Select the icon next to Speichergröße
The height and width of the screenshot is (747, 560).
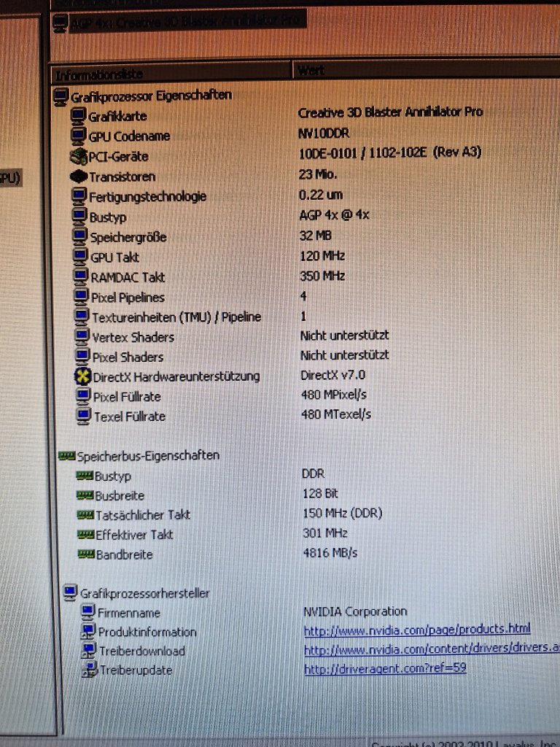click(x=80, y=237)
